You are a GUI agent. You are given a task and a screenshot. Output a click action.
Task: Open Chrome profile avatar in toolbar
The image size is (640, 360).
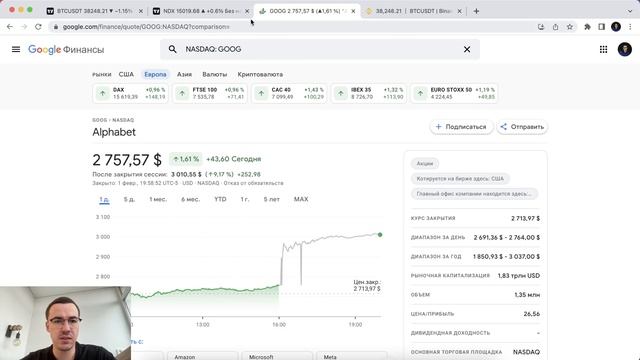pyautogui.click(x=616, y=27)
